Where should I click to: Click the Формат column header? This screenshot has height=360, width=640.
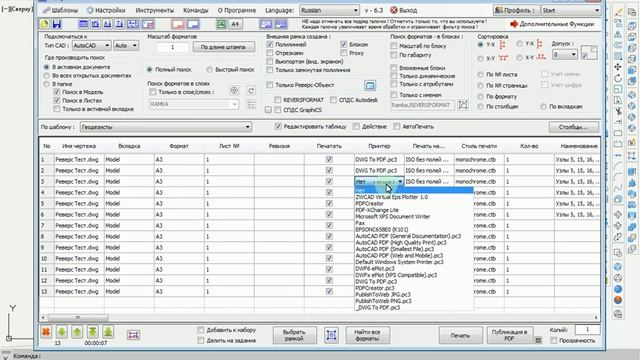click(x=179, y=146)
